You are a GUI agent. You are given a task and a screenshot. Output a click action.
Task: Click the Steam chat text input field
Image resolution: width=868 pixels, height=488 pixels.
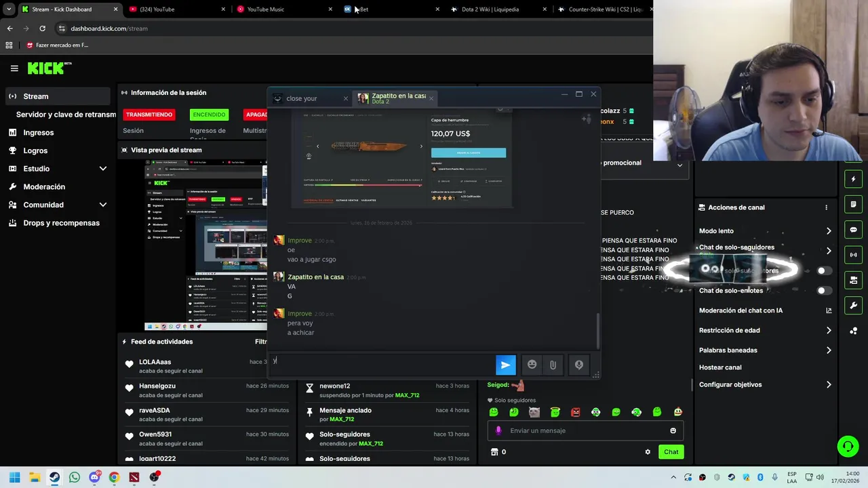382,365
